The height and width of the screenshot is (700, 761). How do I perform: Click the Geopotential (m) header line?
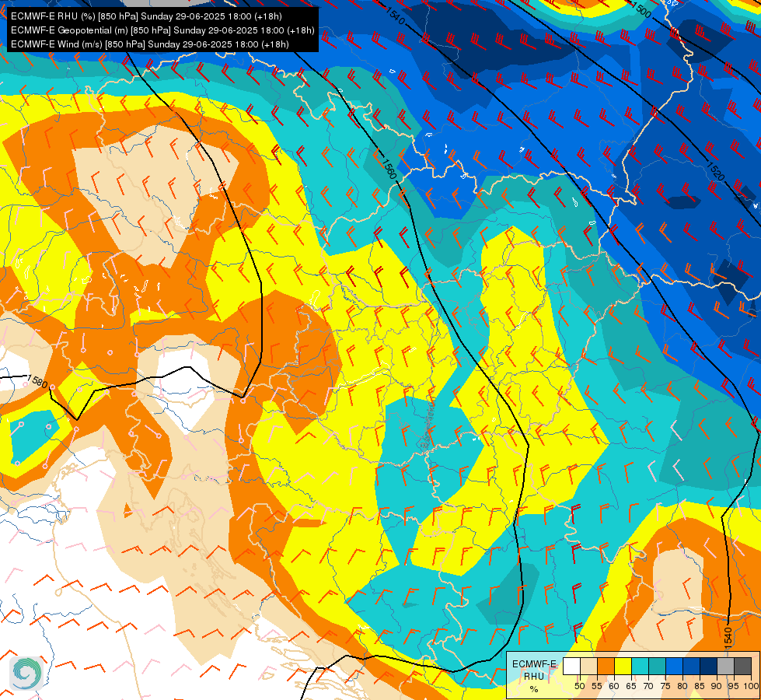162,30
